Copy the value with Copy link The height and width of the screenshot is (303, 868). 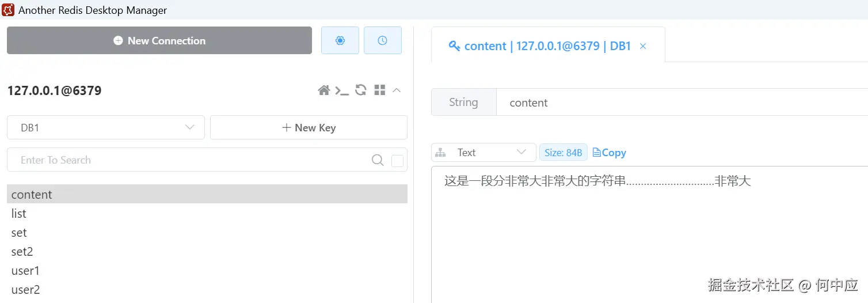tap(609, 153)
